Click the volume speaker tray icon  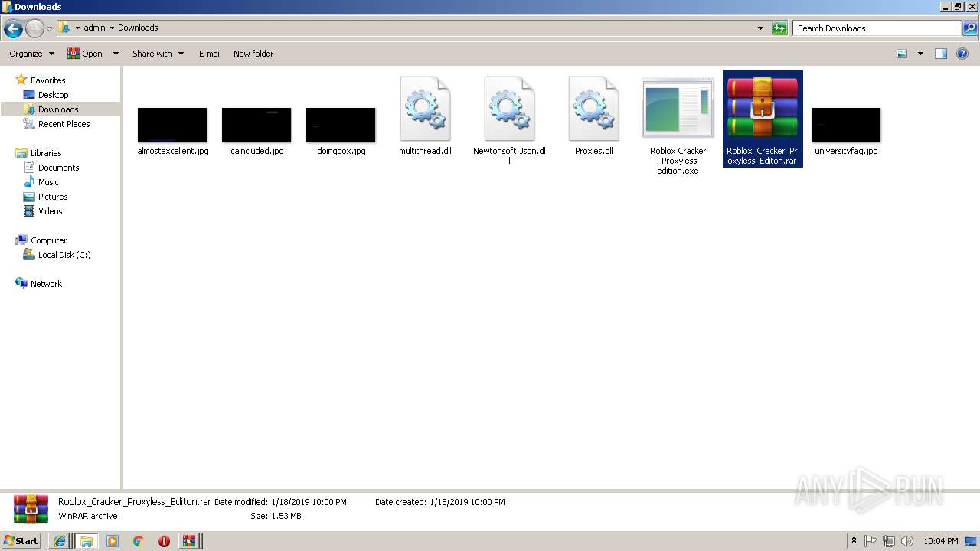coord(907,541)
